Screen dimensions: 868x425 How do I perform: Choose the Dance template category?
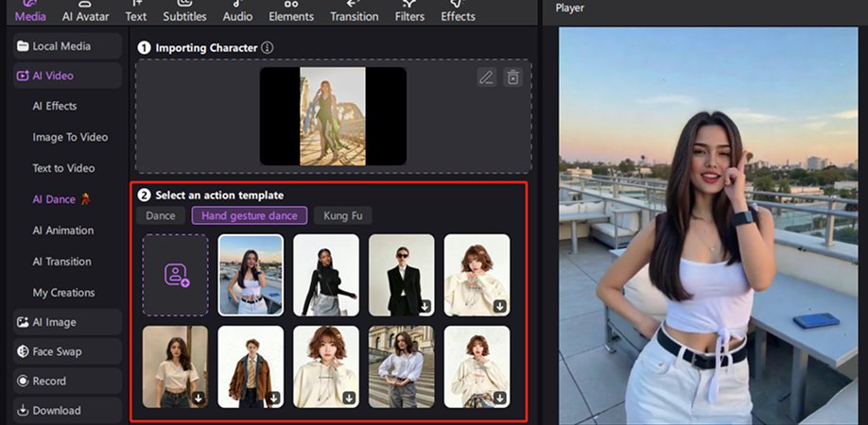click(x=161, y=215)
